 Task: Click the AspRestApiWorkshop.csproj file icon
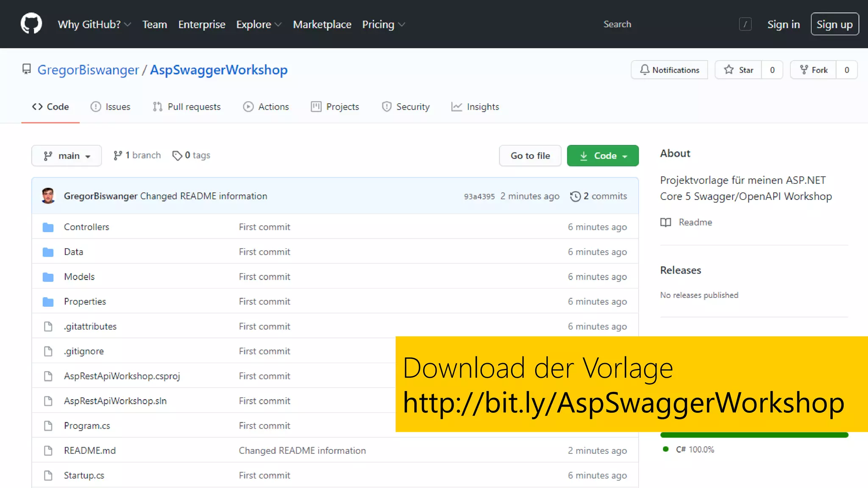tap(48, 376)
